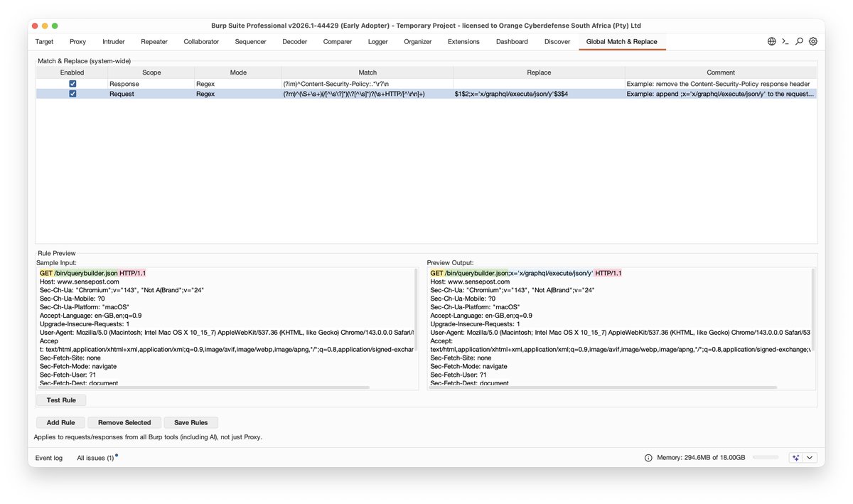Open the Burp browser globe icon
The width and height of the screenshot is (853, 504).
pos(771,41)
